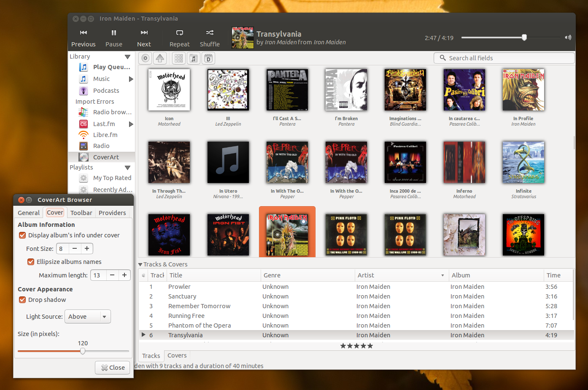Disable Ellipsize albums names
This screenshot has width=588, height=390.
click(30, 261)
